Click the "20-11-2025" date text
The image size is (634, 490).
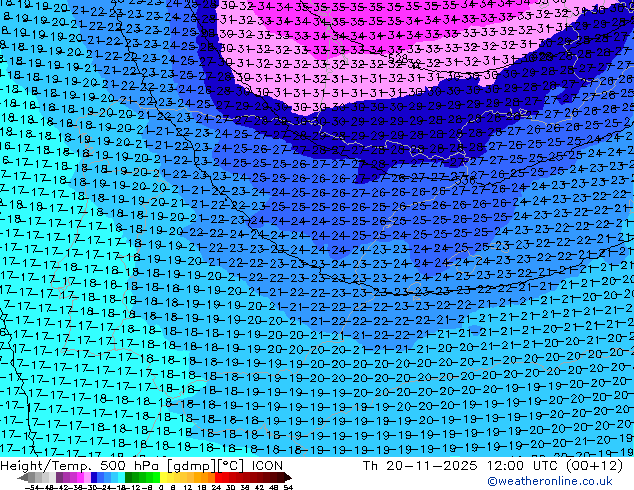pyautogui.click(x=431, y=466)
